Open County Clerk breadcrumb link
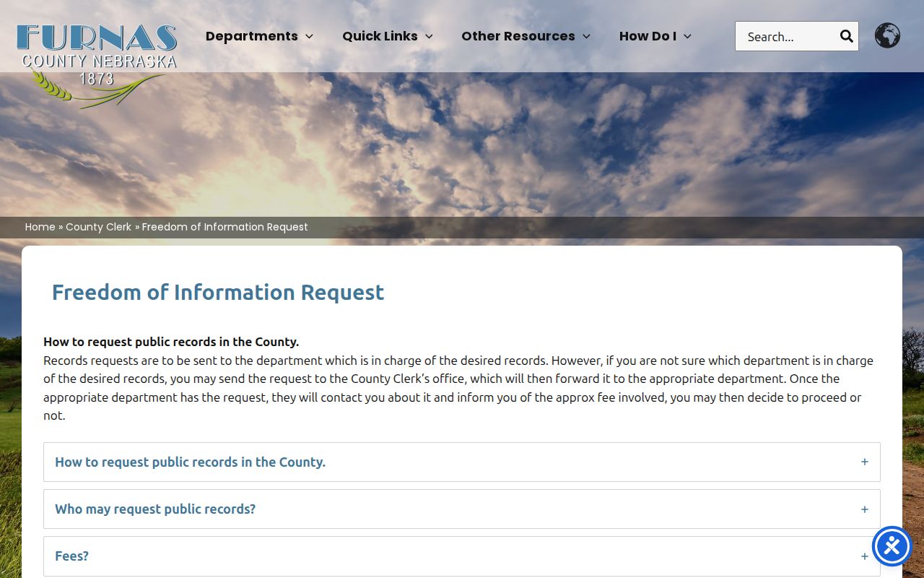The image size is (924, 578). [98, 227]
